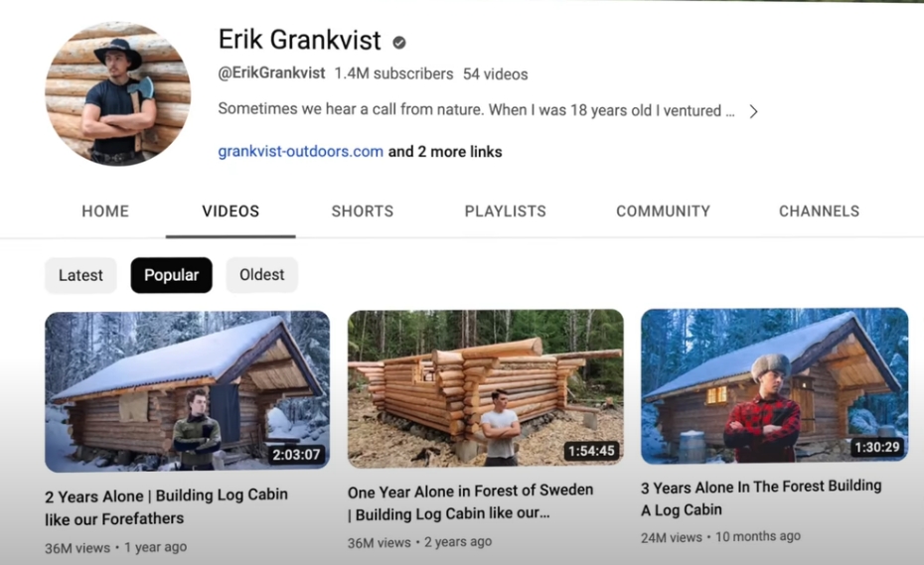Sort videos by Oldest
The height and width of the screenshot is (565, 924).
click(261, 274)
